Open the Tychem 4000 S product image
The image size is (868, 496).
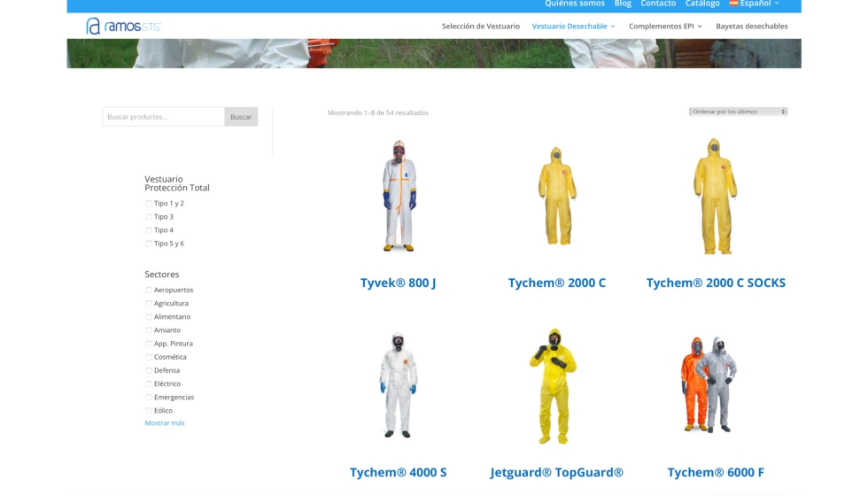pos(399,385)
